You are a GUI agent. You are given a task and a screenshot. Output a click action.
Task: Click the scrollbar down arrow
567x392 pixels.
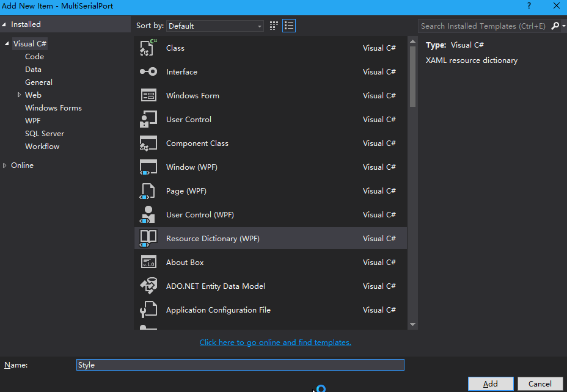click(x=412, y=324)
